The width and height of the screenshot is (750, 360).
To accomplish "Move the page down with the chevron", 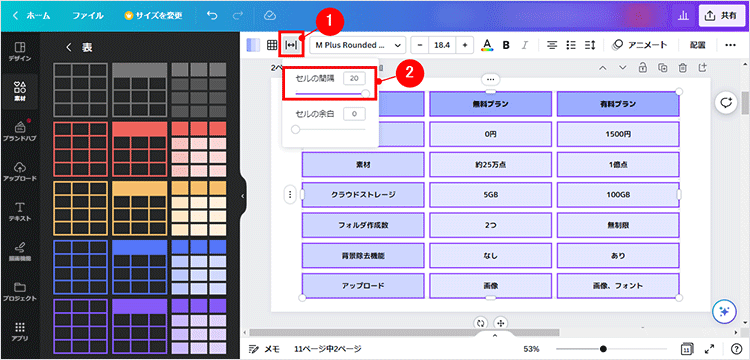I will [622, 67].
